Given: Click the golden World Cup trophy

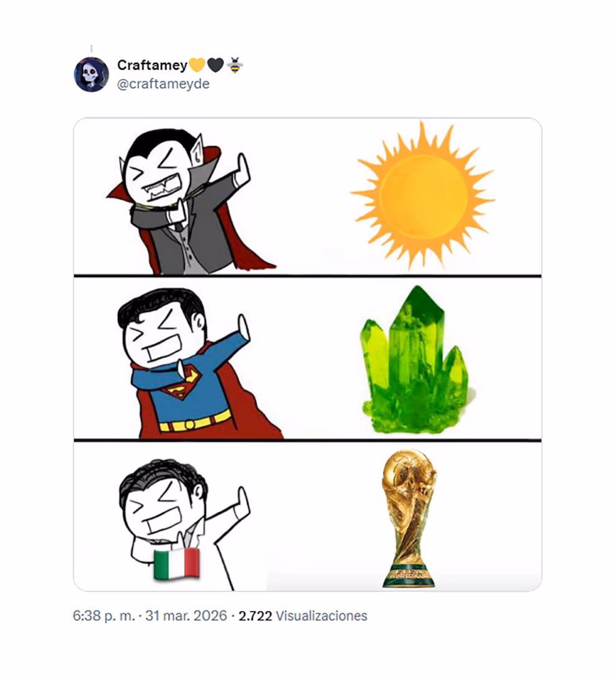Looking at the screenshot, I should pos(409,519).
